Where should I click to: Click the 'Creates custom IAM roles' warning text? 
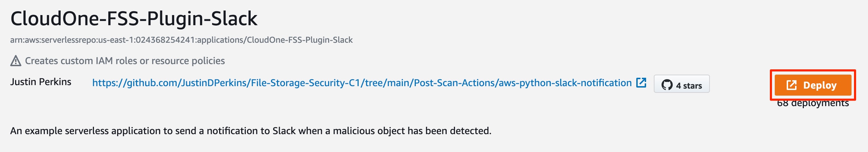coord(125,61)
